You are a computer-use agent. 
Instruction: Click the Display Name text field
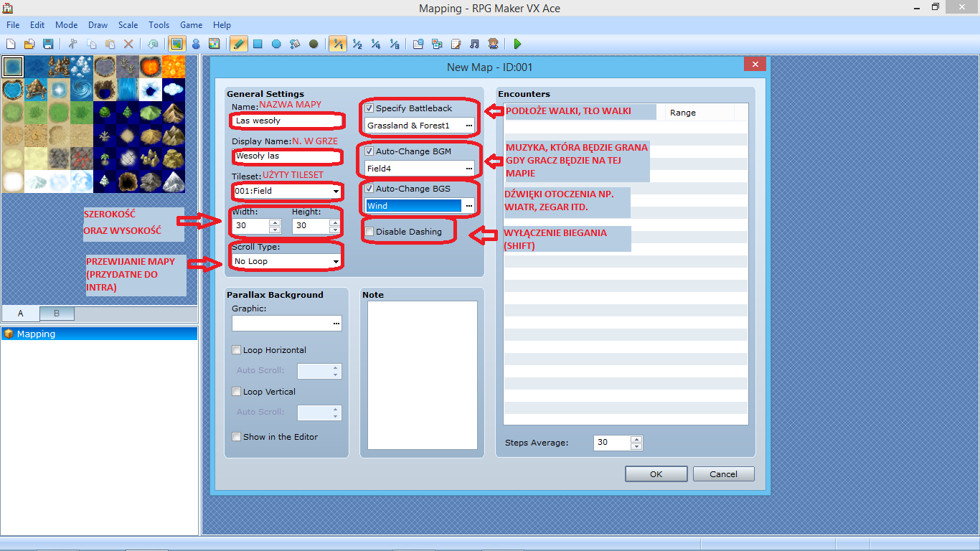[286, 156]
